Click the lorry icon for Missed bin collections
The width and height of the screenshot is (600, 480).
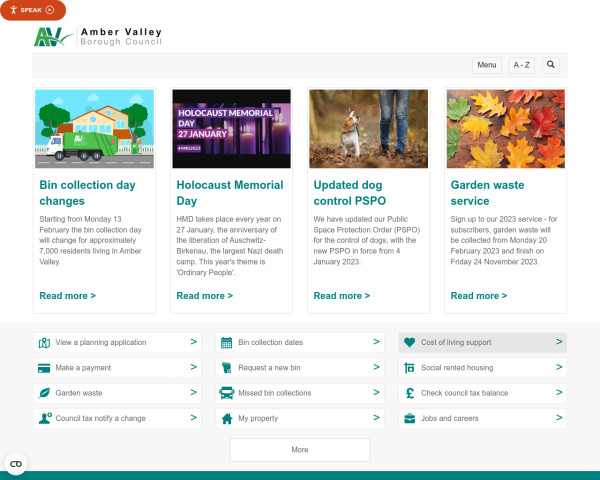227,393
